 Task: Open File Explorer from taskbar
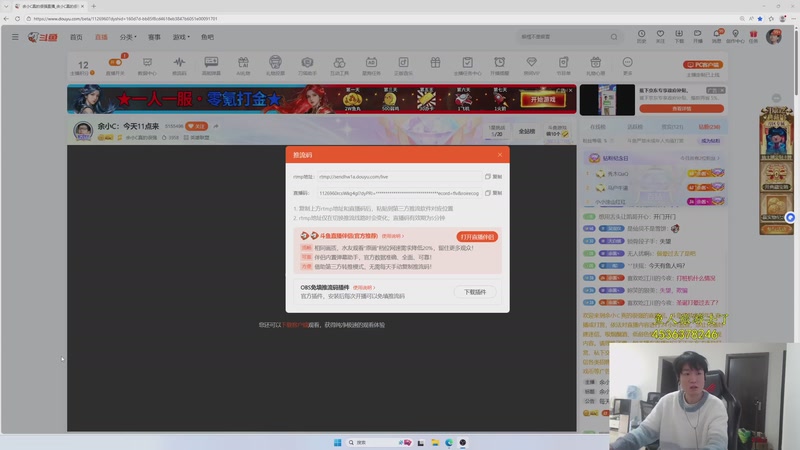435,442
